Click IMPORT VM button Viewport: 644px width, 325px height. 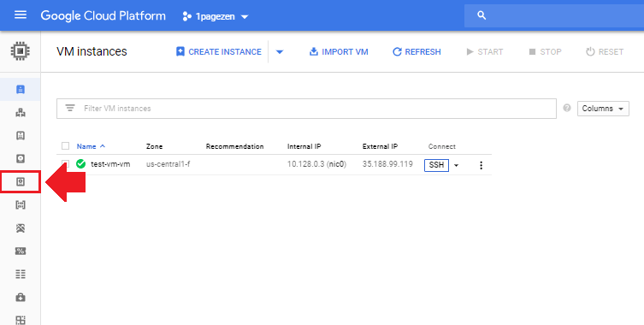click(x=339, y=52)
